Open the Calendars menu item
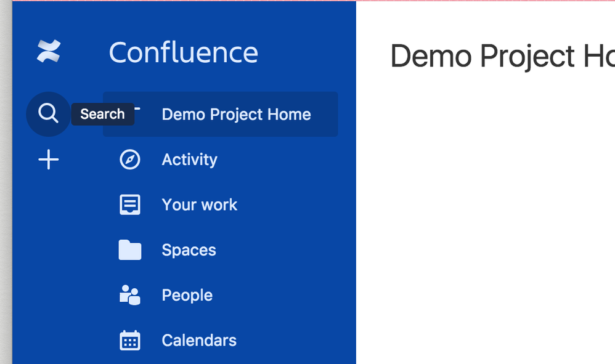 (199, 340)
